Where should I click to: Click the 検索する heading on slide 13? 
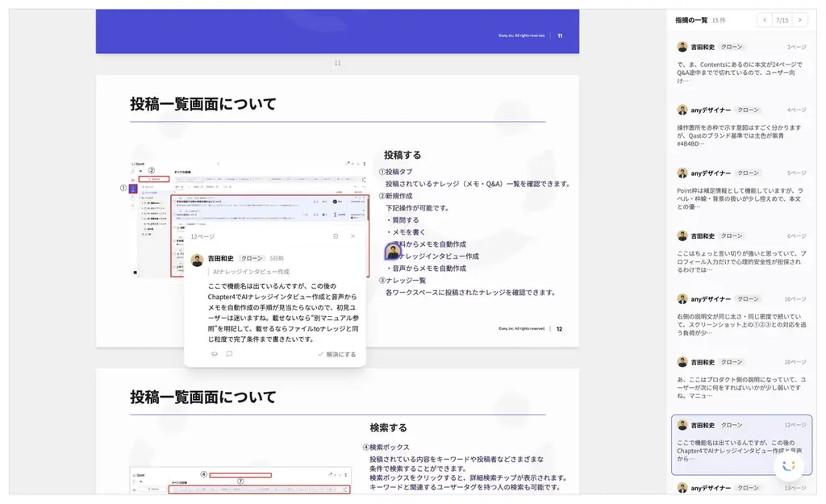point(388,427)
